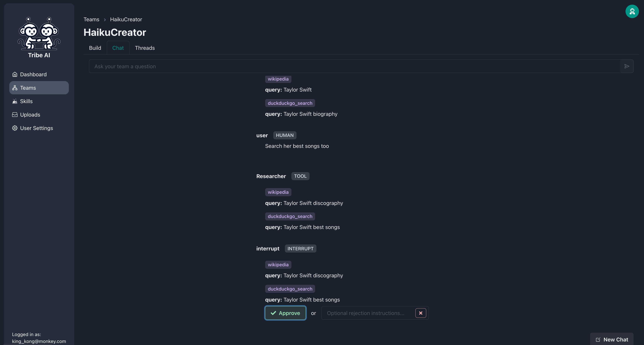
Task: Switch to the Threads tab
Action: pos(145,48)
